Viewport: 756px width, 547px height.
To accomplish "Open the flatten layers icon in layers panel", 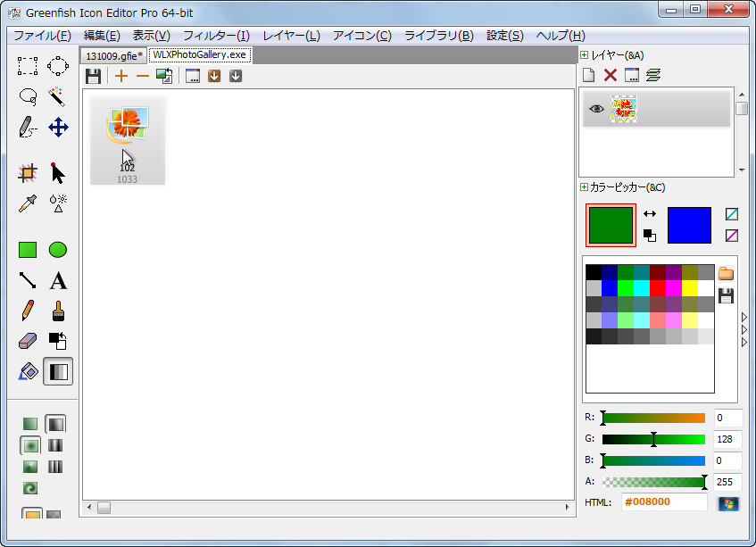I will click(652, 75).
